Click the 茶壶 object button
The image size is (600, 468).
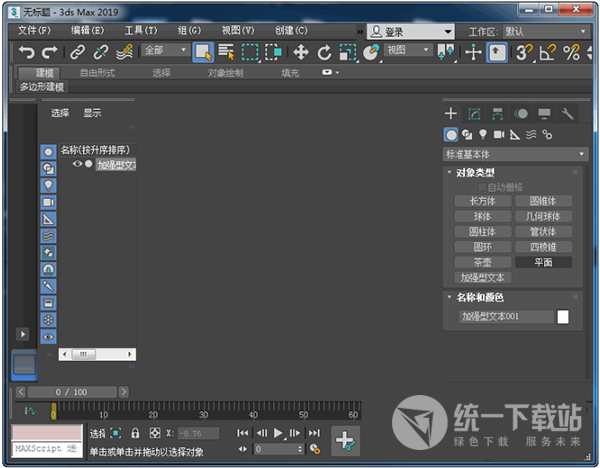point(482,262)
